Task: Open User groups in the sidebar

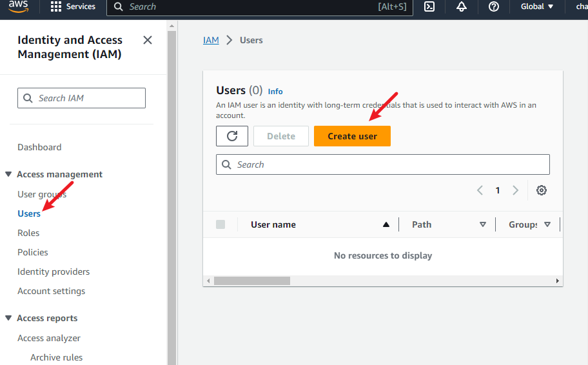Action: point(42,194)
